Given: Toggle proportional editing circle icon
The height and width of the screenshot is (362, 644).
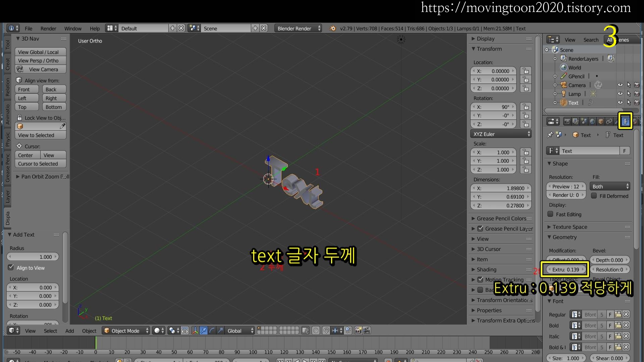Looking at the screenshot, I should [316, 331].
